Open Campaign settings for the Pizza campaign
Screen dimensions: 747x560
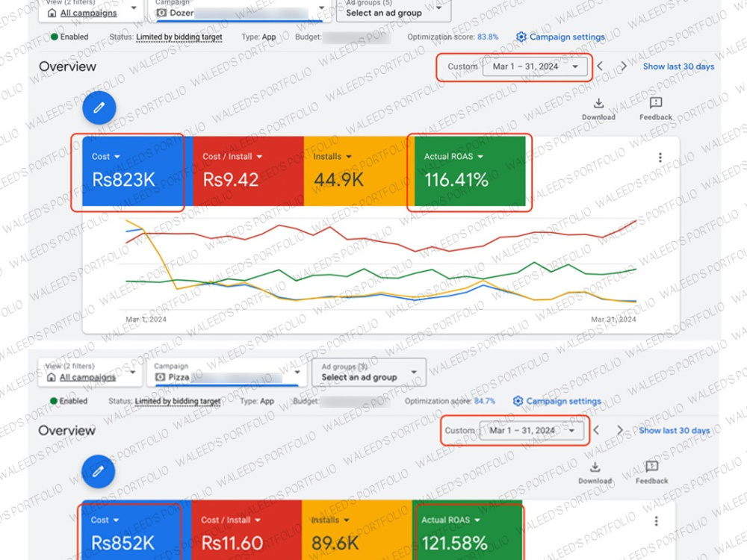coord(563,402)
